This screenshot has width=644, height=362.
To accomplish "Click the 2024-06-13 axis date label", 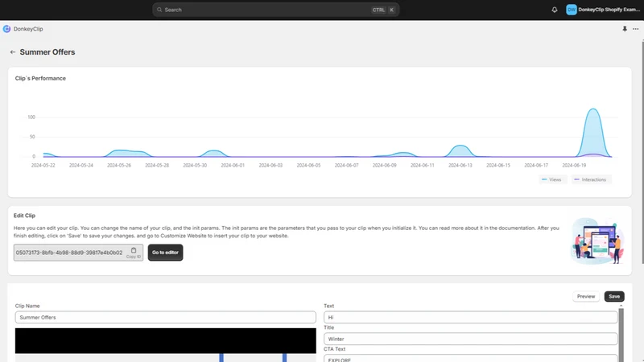I will (460, 166).
